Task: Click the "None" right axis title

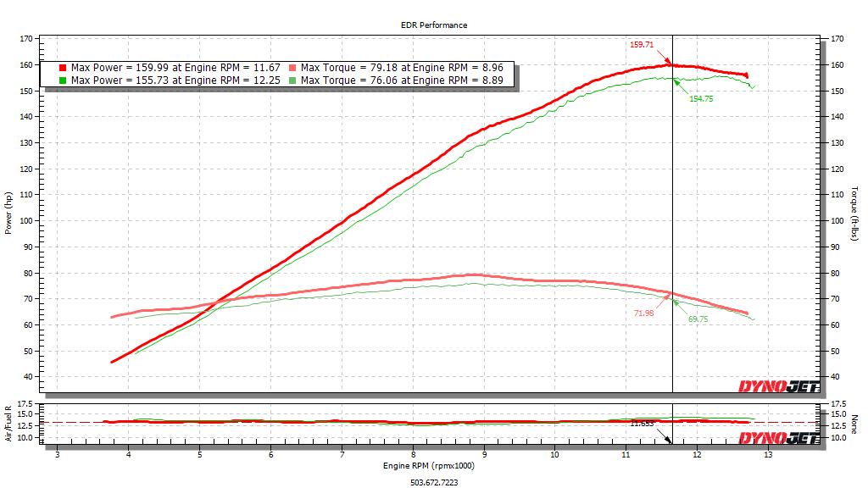Action: pyautogui.click(x=854, y=424)
